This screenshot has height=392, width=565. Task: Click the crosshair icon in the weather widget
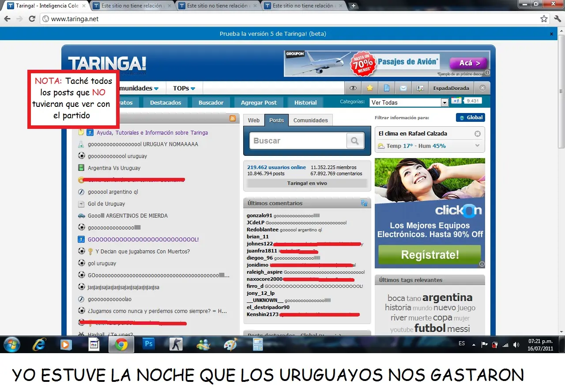477,134
